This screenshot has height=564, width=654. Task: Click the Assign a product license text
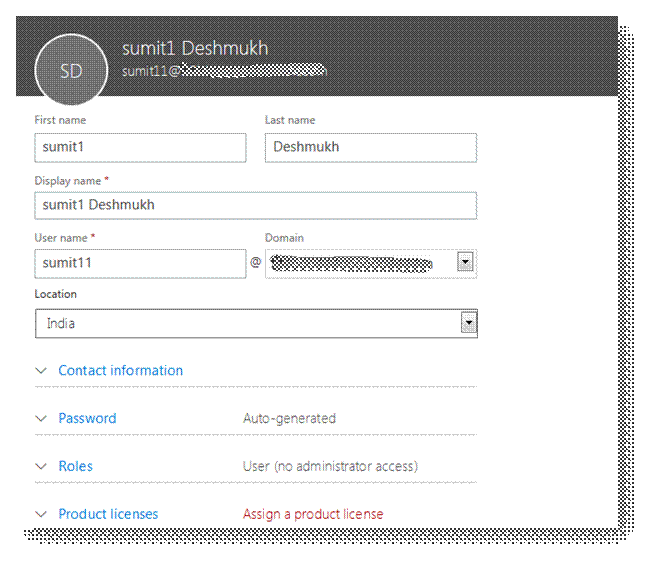tap(313, 514)
